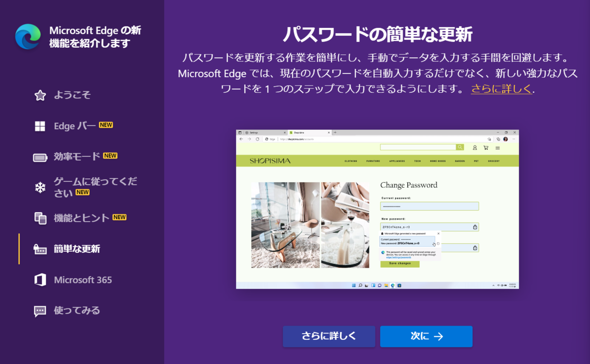
Task: Click the NEW badge next to Edge バー
Action: (106, 125)
